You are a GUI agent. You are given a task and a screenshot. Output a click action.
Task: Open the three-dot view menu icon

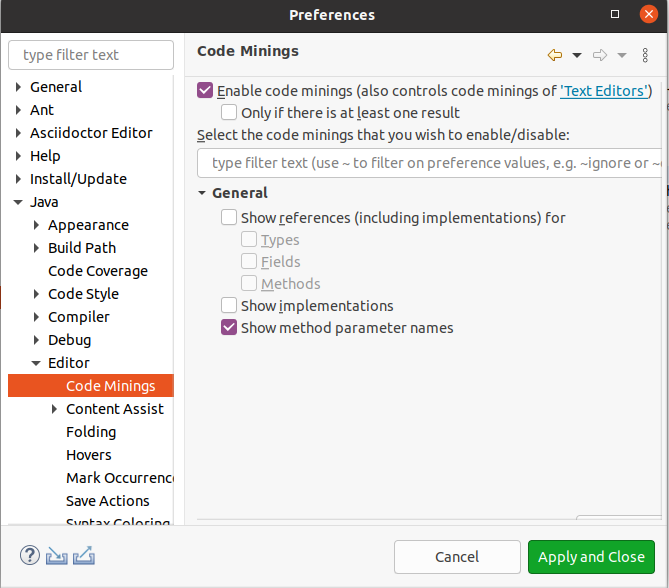(645, 55)
